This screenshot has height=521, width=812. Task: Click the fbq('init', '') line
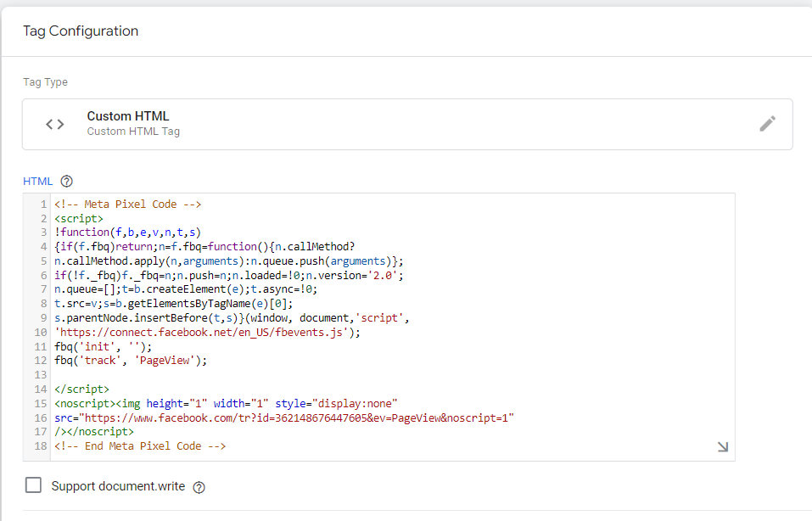point(103,346)
